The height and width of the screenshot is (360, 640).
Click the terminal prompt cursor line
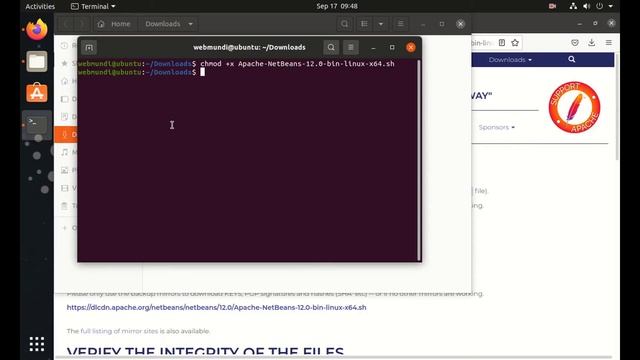coord(142,72)
